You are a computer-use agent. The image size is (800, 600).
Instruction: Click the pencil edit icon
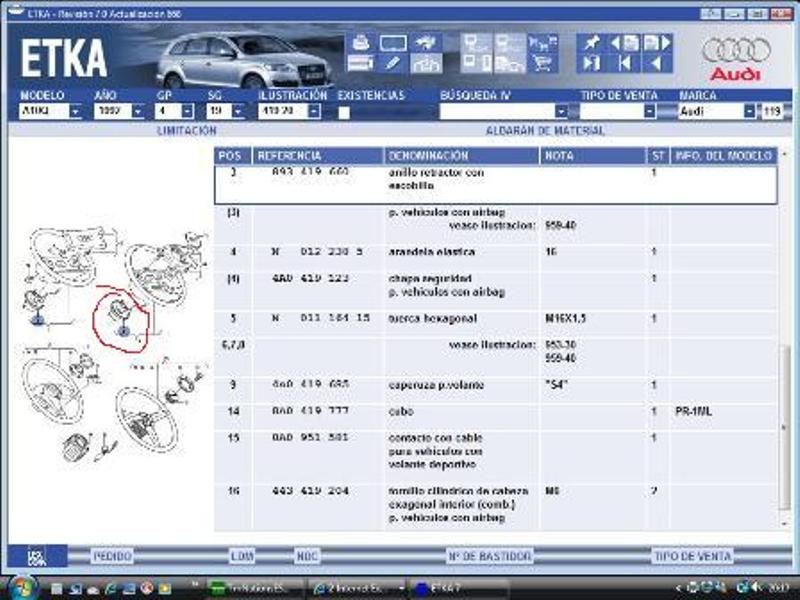pos(393,64)
